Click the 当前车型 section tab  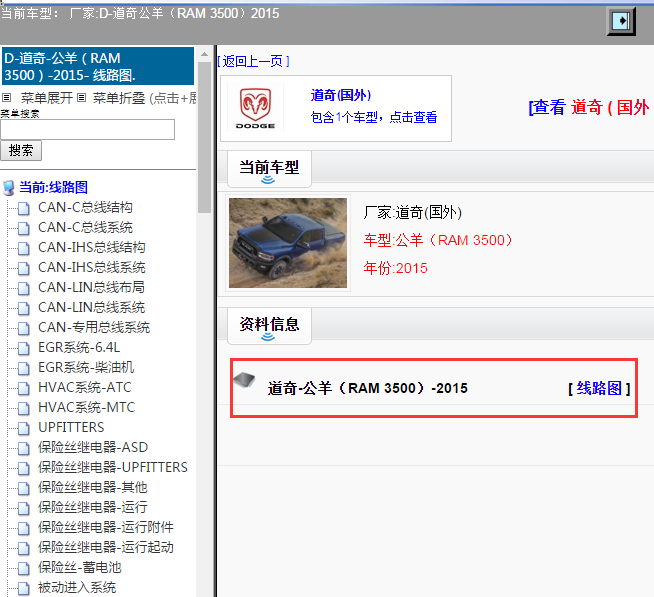269,168
